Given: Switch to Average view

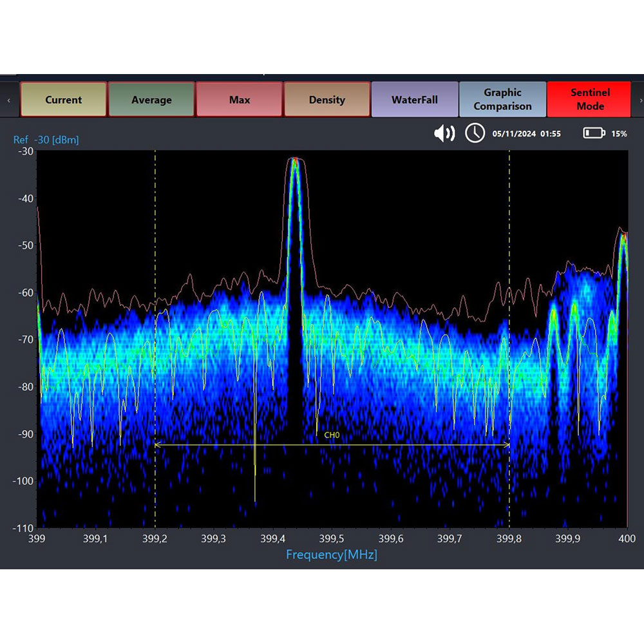Looking at the screenshot, I should pyautogui.click(x=151, y=100).
